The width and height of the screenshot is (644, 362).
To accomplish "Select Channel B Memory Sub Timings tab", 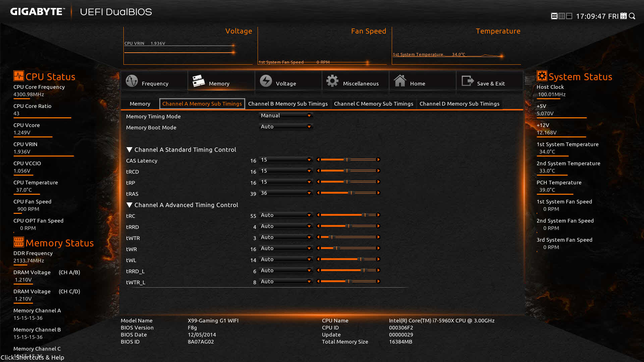I will point(288,104).
